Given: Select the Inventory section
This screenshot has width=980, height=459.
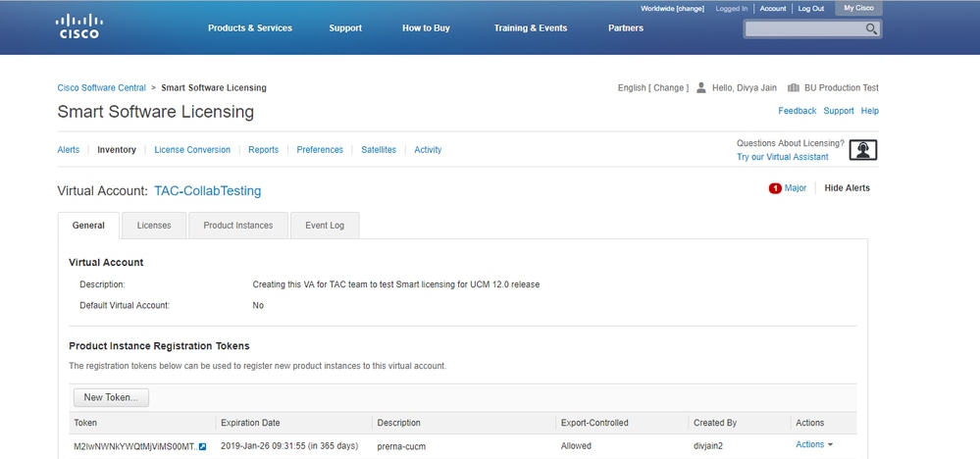Looking at the screenshot, I should (x=117, y=150).
